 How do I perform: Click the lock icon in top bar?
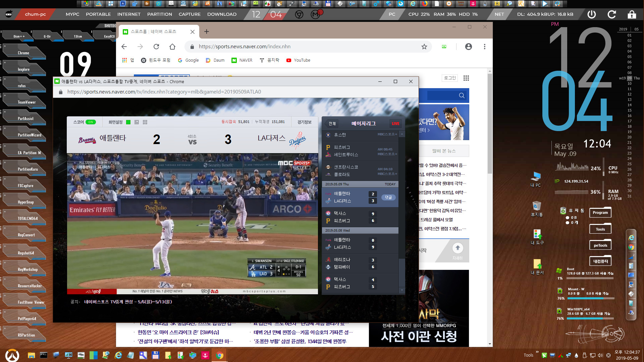[x=632, y=14]
